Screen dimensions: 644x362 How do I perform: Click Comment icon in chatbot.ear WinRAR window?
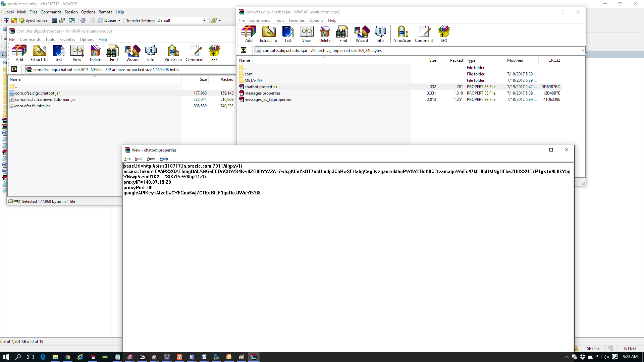coord(195,53)
